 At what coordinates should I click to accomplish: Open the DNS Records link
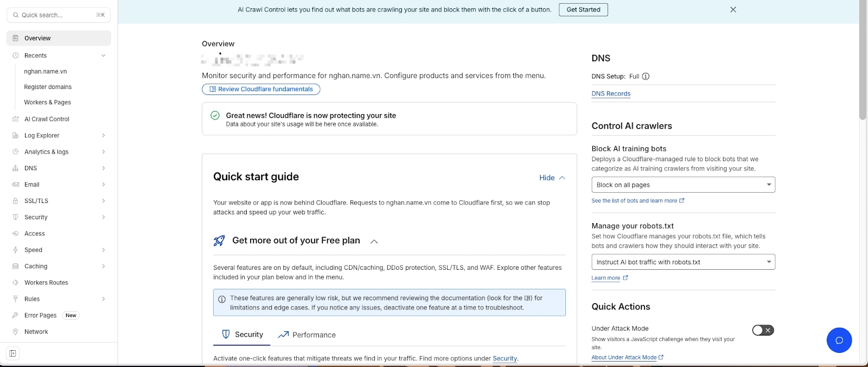(x=611, y=94)
